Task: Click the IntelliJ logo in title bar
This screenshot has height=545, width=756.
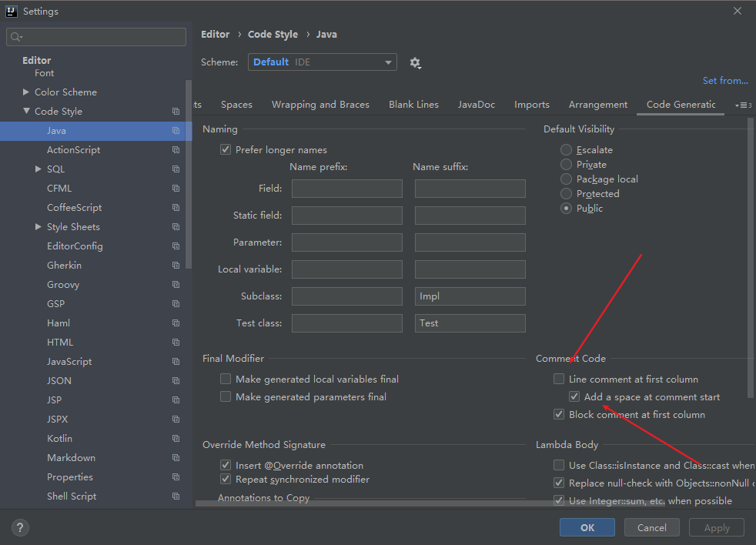Action: click(11, 11)
